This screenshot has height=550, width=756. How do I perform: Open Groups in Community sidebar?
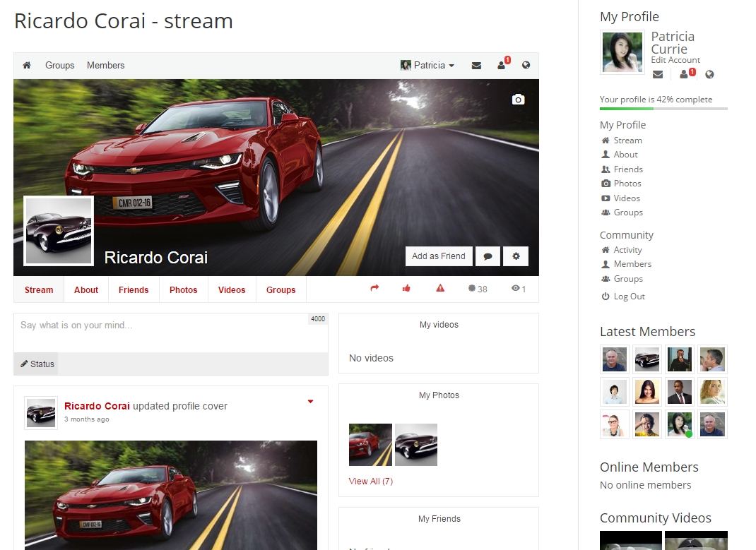point(627,278)
